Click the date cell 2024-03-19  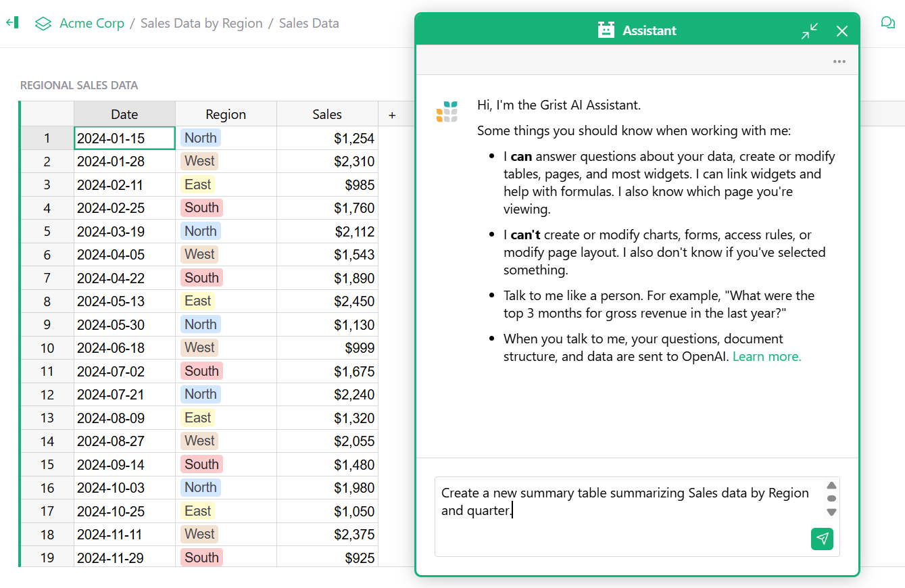(x=124, y=231)
